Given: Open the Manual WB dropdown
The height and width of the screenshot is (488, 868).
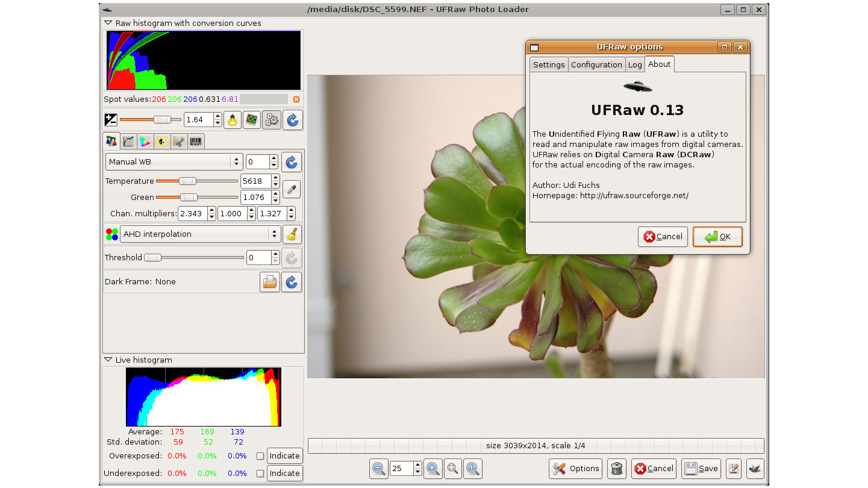Looking at the screenshot, I should point(174,162).
